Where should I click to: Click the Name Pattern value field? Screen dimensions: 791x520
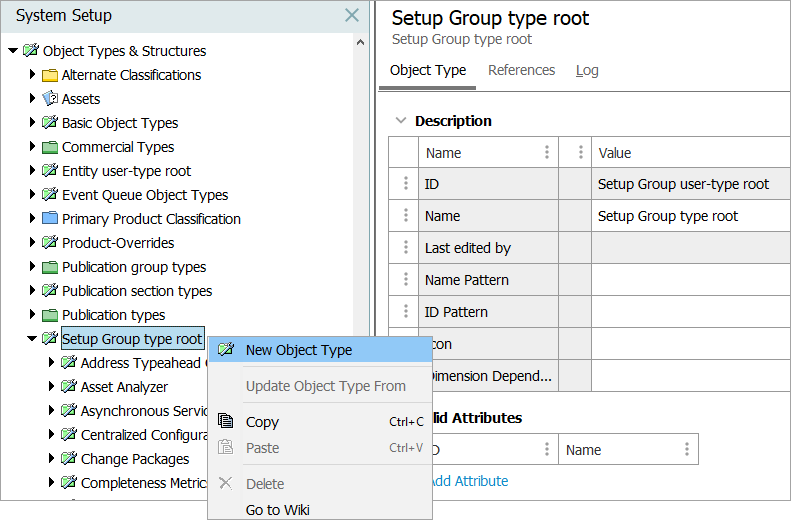click(690, 280)
